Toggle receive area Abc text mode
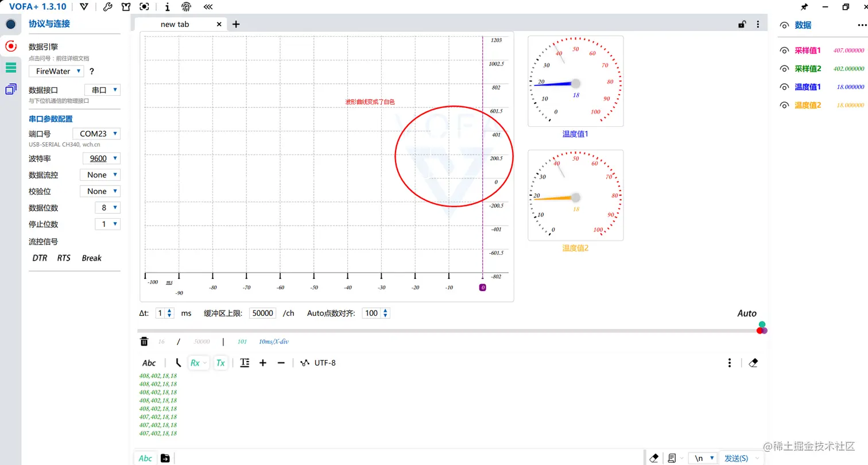868x465 pixels. pos(149,363)
